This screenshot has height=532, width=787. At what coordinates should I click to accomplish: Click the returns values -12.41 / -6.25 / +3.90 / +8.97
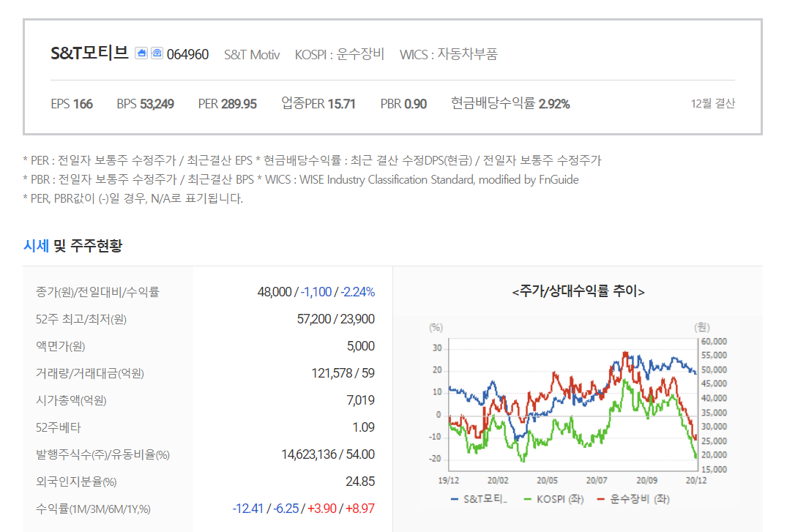(304, 509)
